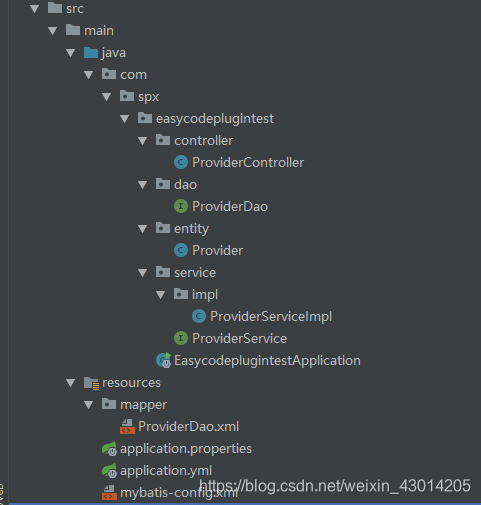Screen dimensions: 481x505
Task: Open mybatis-config.xml file
Action: point(179,493)
